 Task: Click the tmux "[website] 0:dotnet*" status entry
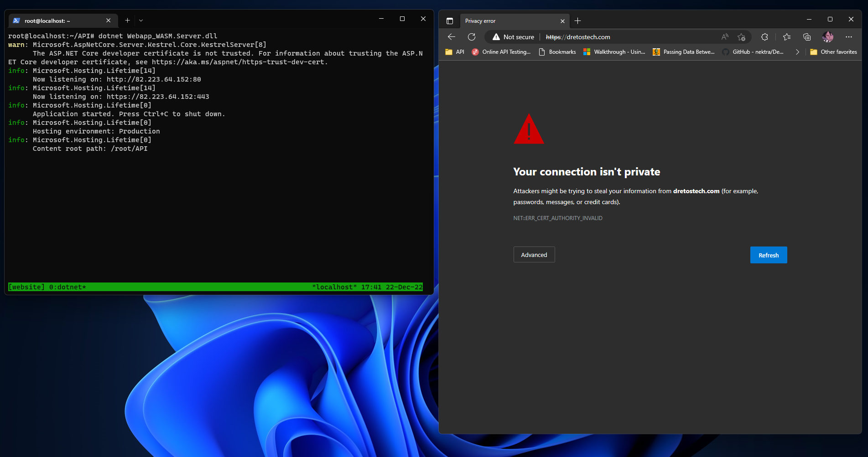pos(47,287)
